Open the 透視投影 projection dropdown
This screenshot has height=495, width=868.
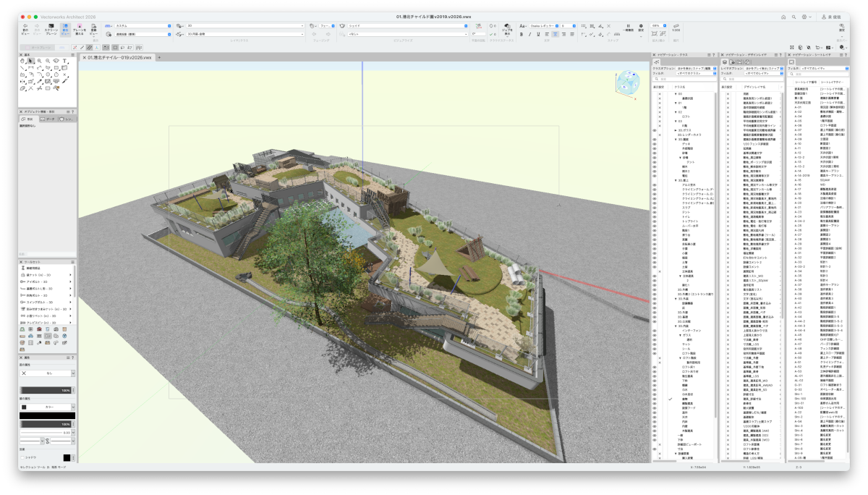click(x=142, y=34)
